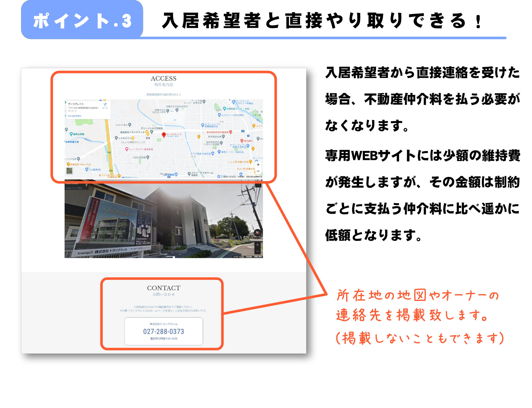The width and height of the screenshot is (532, 408).
Task: Zoom in on the map with plus button
Action: [x=258, y=165]
